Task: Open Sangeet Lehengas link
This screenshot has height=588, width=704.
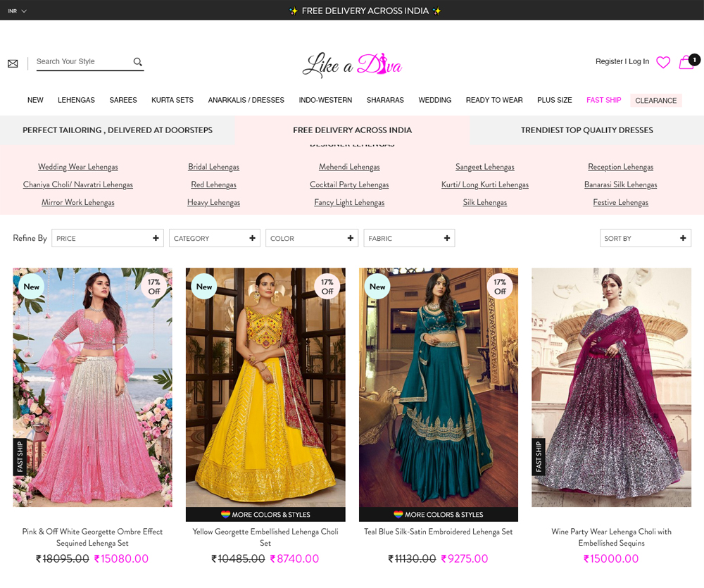Action: [x=485, y=167]
